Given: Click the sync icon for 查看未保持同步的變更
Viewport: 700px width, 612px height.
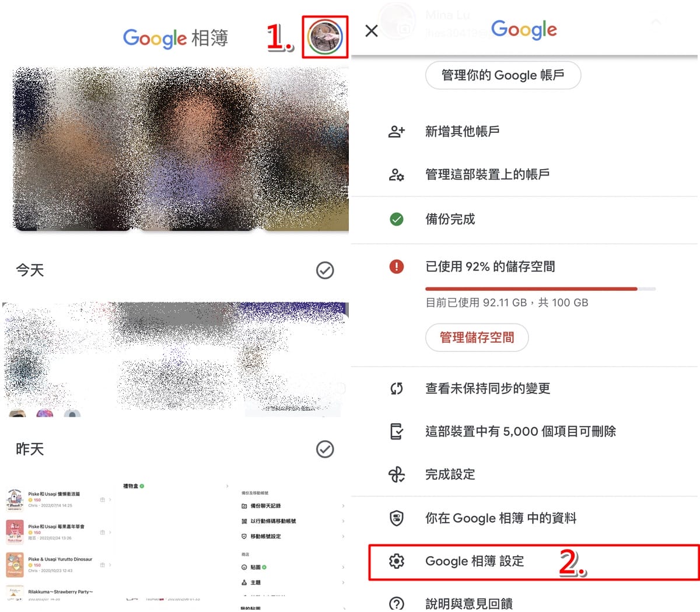Looking at the screenshot, I should [397, 388].
